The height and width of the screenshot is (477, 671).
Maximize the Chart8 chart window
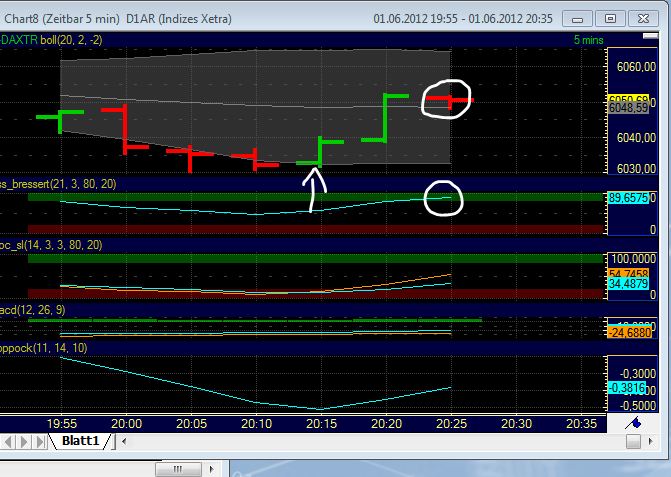610,19
